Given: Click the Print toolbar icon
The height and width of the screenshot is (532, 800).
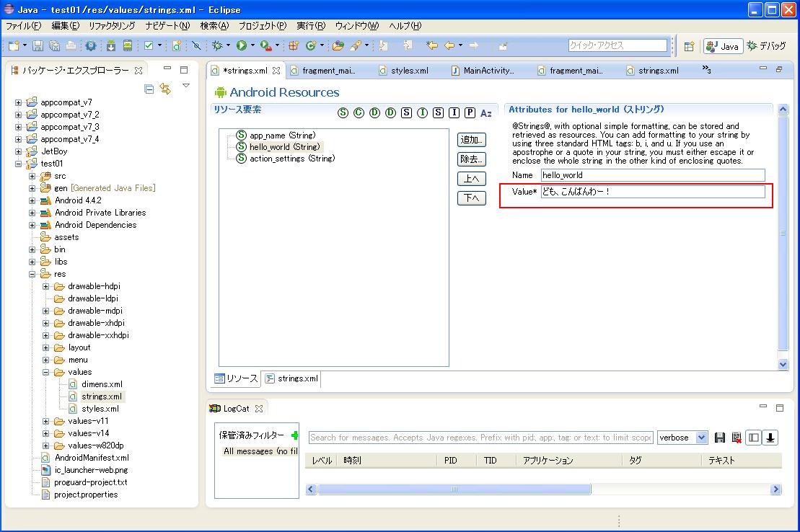Looking at the screenshot, I should 71,46.
